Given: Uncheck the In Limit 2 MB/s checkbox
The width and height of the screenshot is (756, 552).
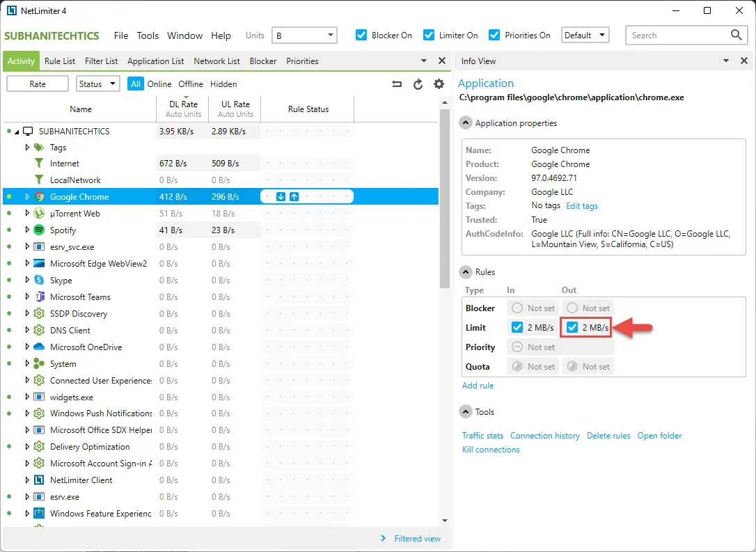Looking at the screenshot, I should tap(517, 327).
